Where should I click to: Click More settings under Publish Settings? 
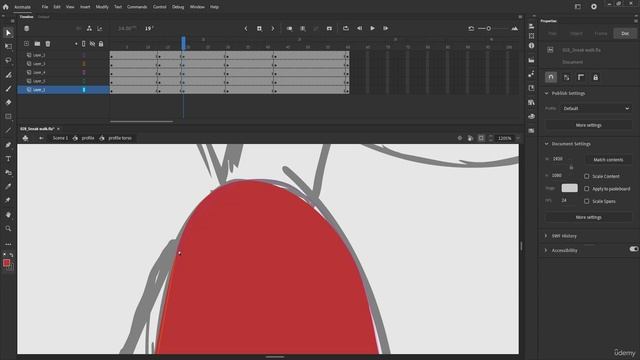click(x=589, y=125)
